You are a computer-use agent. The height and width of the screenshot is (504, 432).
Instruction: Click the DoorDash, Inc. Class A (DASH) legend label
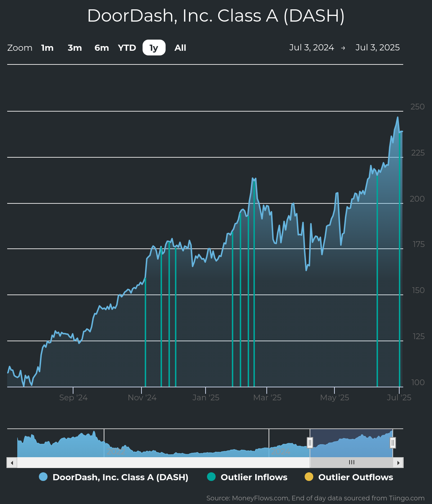pyautogui.click(x=121, y=477)
